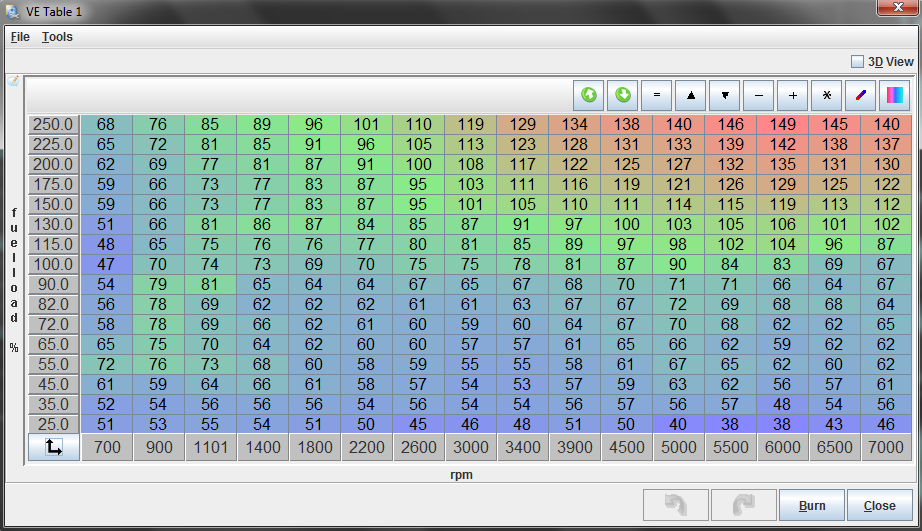The width and height of the screenshot is (922, 531).
Task: Select the 45.0 fuel load row header
Action: pyautogui.click(x=54, y=385)
